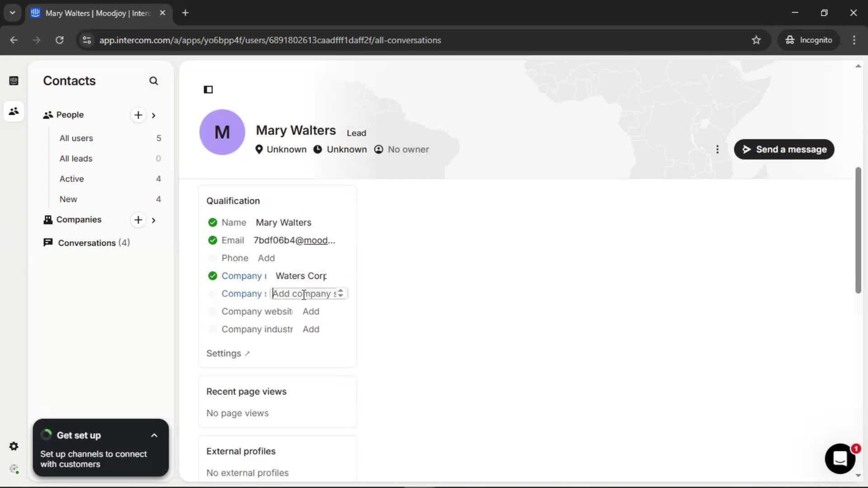
Task: Click green check beside Company name
Action: [212, 276]
